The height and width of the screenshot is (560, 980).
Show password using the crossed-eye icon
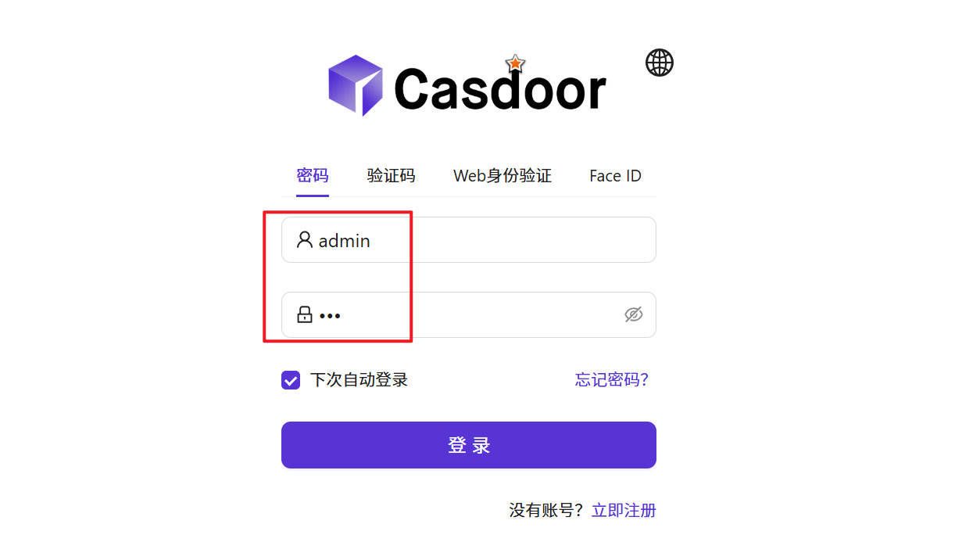point(634,314)
